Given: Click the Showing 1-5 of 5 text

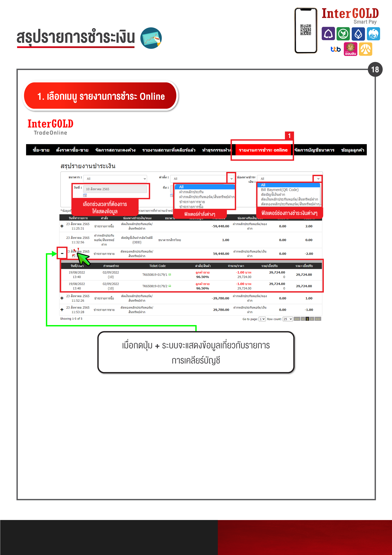Looking at the screenshot, I should [71, 319].
